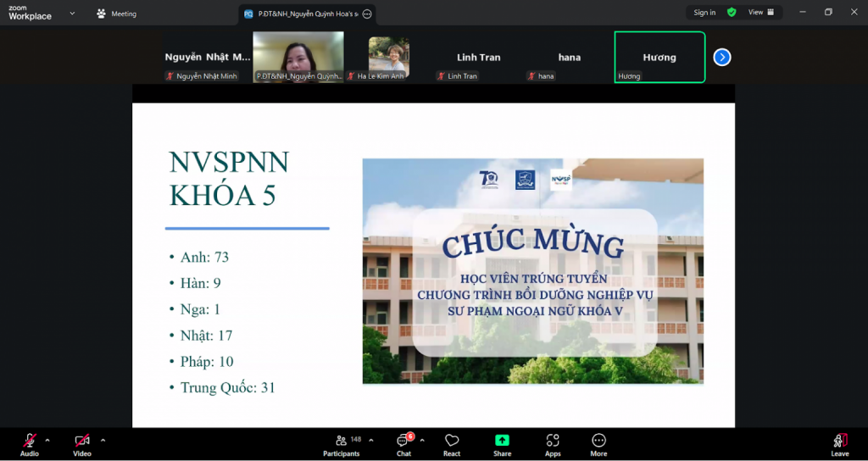Open Zoom Workplace dropdown arrow
Image resolution: width=868 pixels, height=461 pixels.
71,14
